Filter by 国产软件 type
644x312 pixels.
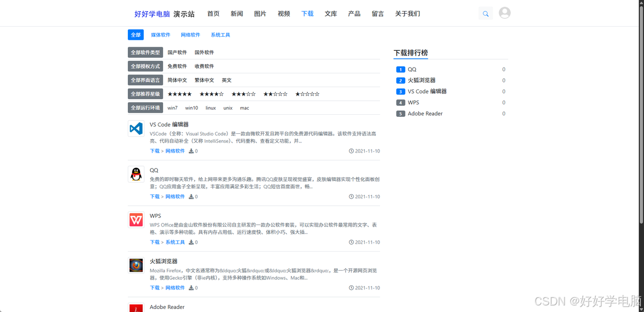[x=177, y=52]
